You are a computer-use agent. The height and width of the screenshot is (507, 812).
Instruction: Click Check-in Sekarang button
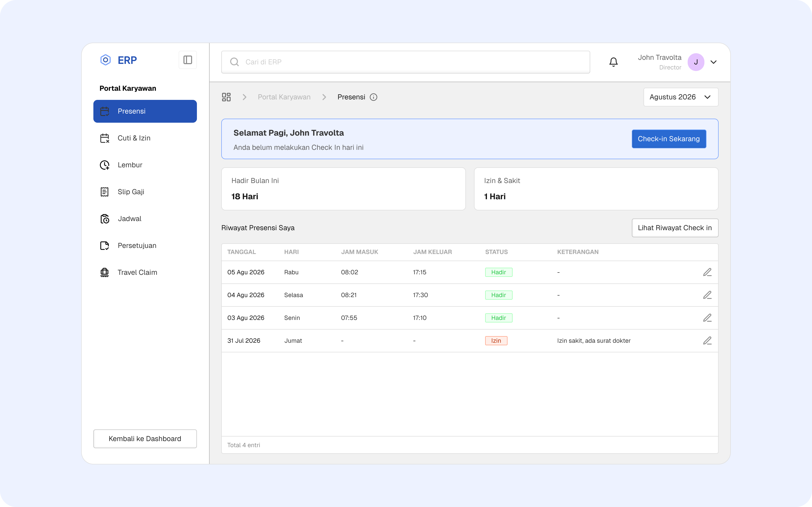point(669,139)
